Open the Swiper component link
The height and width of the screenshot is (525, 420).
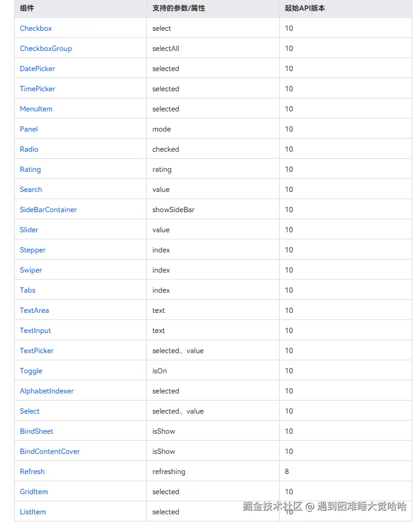[x=31, y=270]
